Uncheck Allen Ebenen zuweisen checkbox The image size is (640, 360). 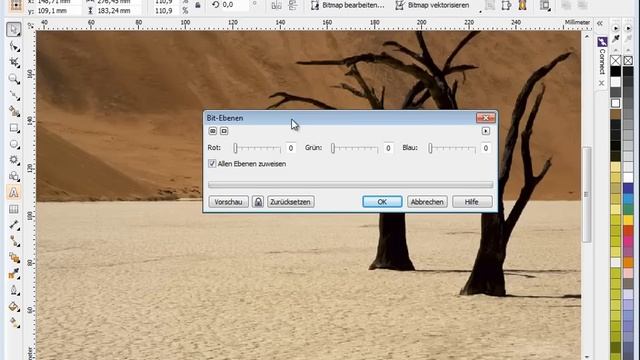tap(212, 164)
